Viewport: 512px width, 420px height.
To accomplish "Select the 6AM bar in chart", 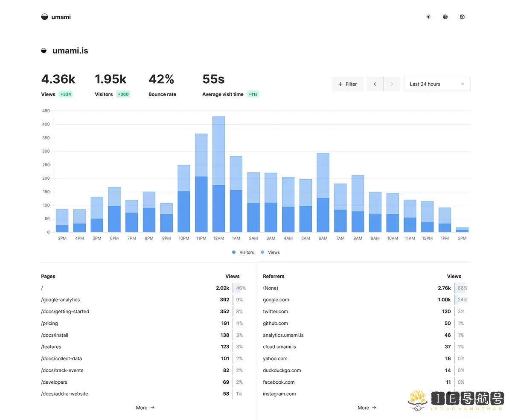I will pyautogui.click(x=323, y=192).
